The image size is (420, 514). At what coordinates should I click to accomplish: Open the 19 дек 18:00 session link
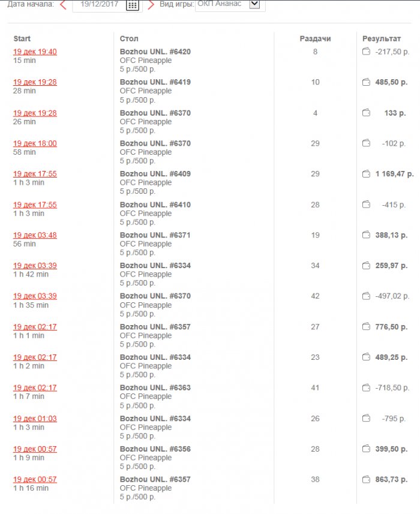35,143
